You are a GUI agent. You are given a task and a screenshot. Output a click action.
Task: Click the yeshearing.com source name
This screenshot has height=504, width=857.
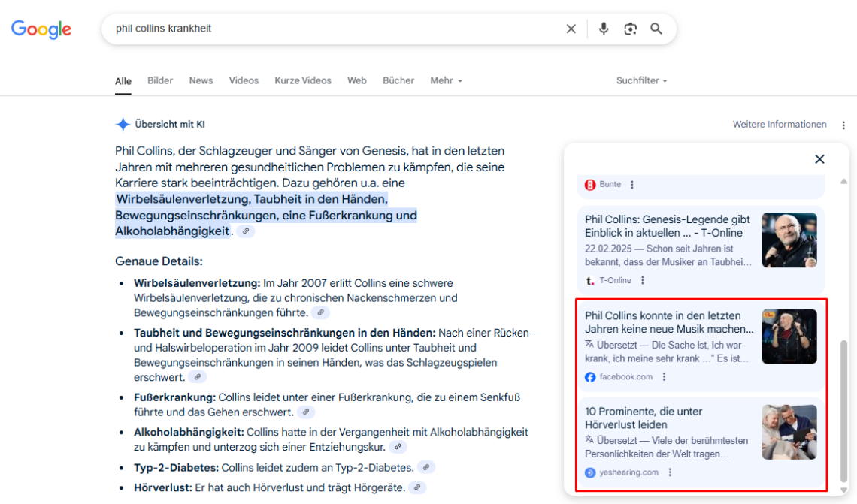(628, 472)
